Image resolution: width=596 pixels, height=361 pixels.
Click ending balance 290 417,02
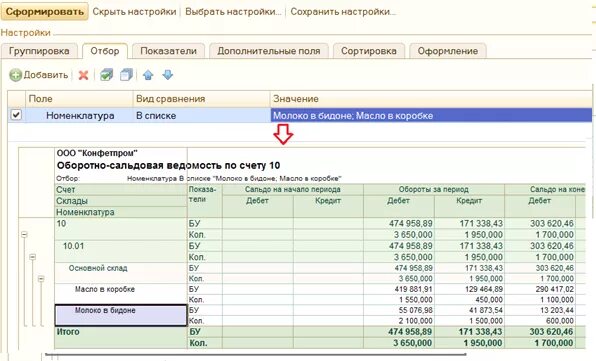pos(554,289)
